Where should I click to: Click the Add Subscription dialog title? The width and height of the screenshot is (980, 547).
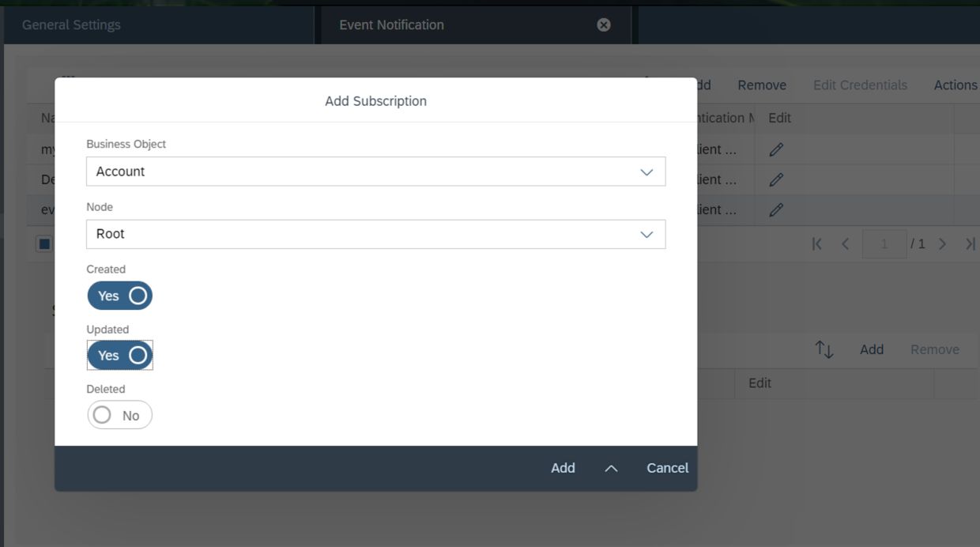[x=376, y=101]
